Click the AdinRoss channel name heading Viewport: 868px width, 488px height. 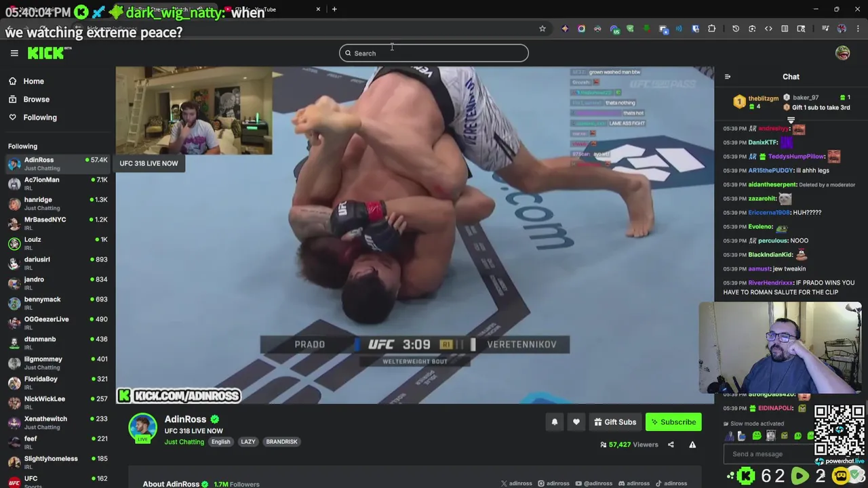185,420
